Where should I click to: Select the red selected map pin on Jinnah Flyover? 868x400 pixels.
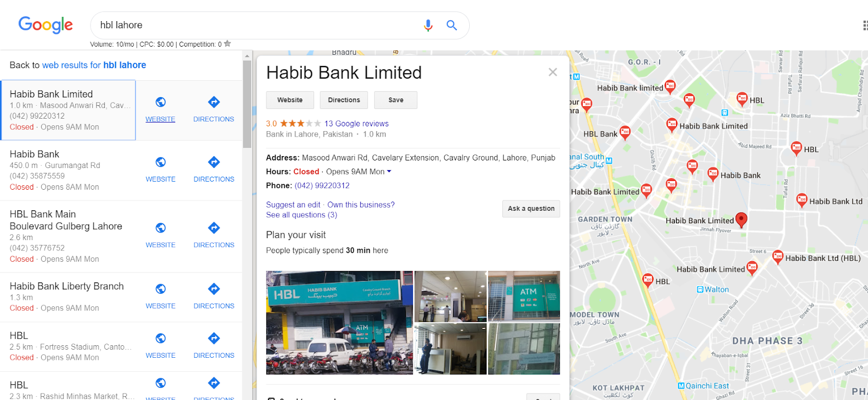pyautogui.click(x=741, y=220)
